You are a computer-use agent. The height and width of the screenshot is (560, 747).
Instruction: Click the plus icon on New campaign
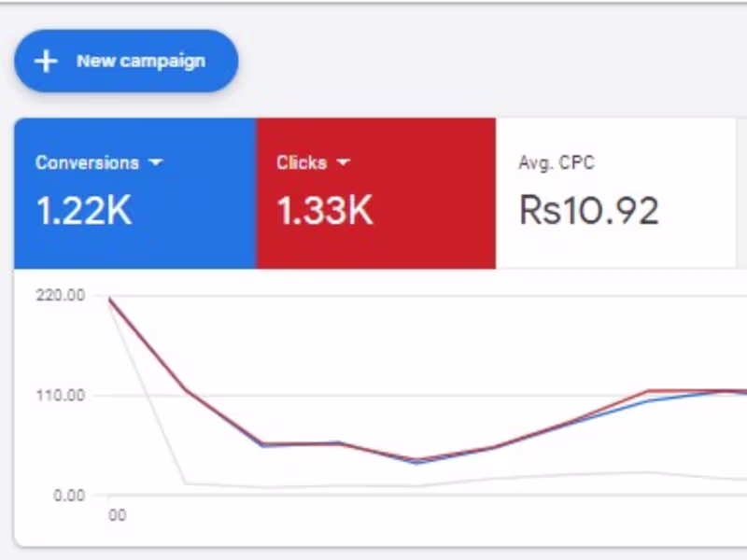tap(45, 61)
